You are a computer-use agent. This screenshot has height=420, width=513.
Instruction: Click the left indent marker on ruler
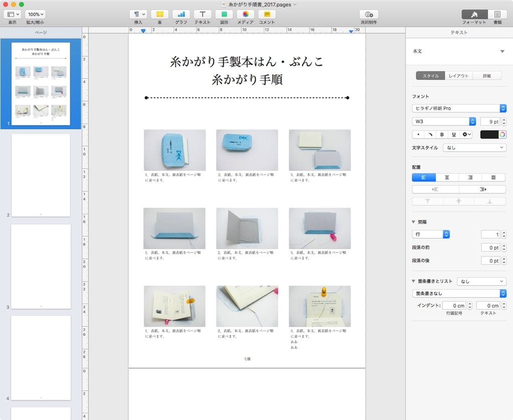point(143,31)
